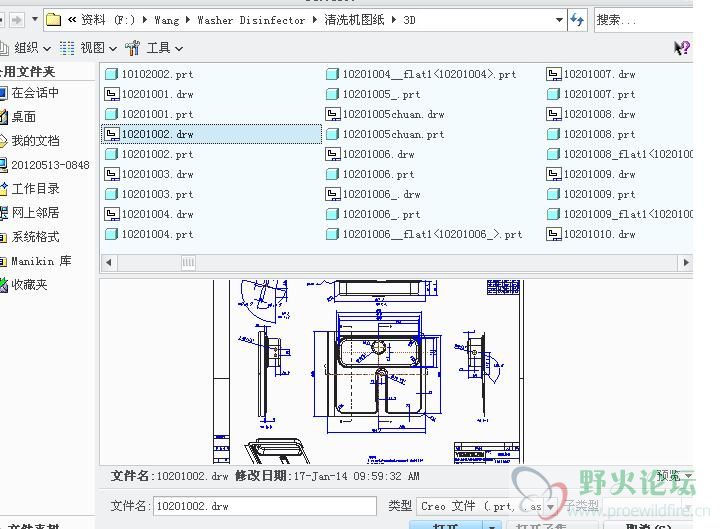The width and height of the screenshot is (720, 529).
Task: Click the drawing icon of 10201006.drw
Action: tap(332, 154)
